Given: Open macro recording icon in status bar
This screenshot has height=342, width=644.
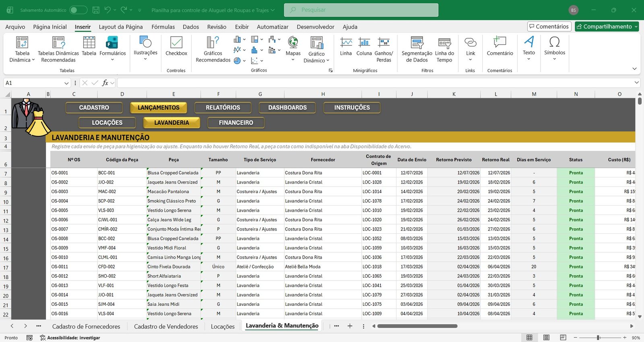Looking at the screenshot, I should (x=29, y=338).
